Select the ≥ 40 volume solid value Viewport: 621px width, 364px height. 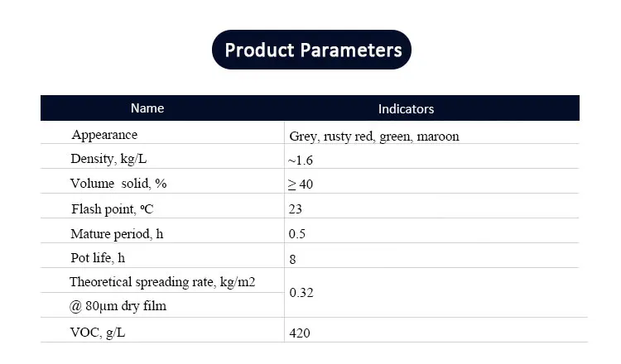[x=301, y=184]
